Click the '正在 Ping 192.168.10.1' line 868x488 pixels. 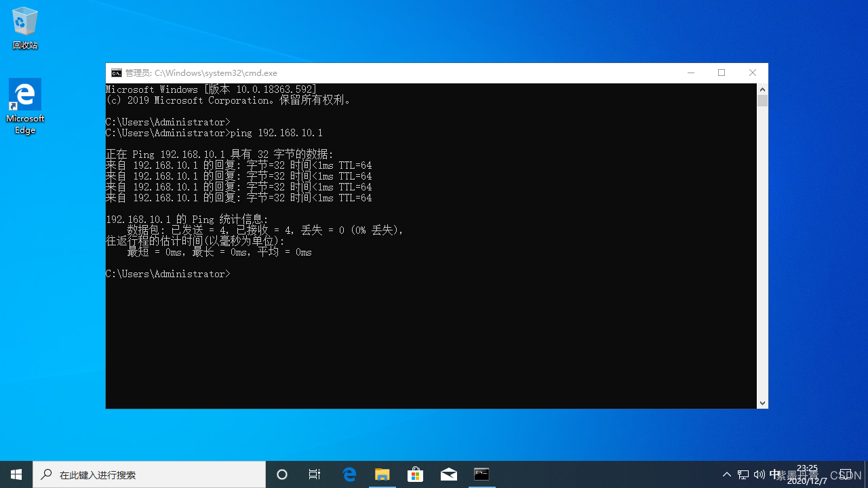pyautogui.click(x=220, y=155)
